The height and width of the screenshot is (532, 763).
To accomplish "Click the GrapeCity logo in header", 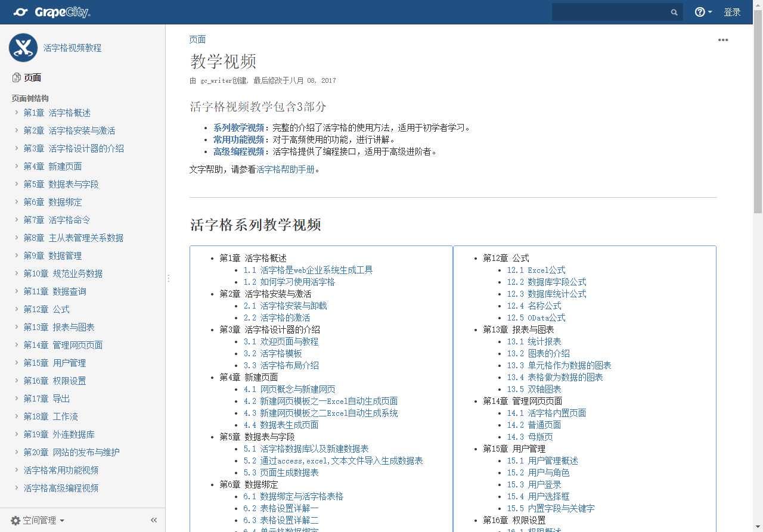I will 51,12.
